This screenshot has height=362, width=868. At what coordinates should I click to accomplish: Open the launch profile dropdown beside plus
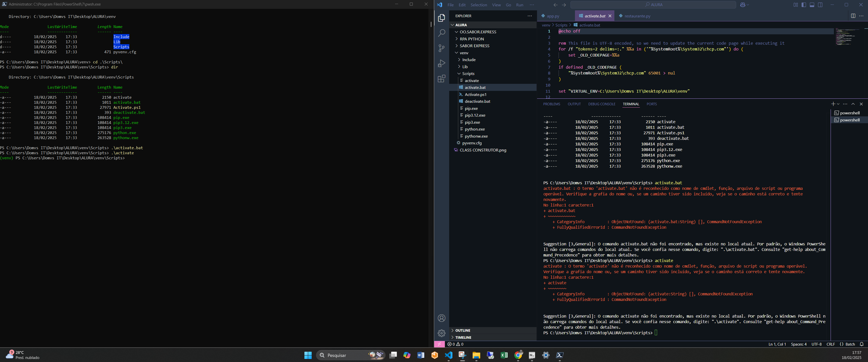[838, 104]
